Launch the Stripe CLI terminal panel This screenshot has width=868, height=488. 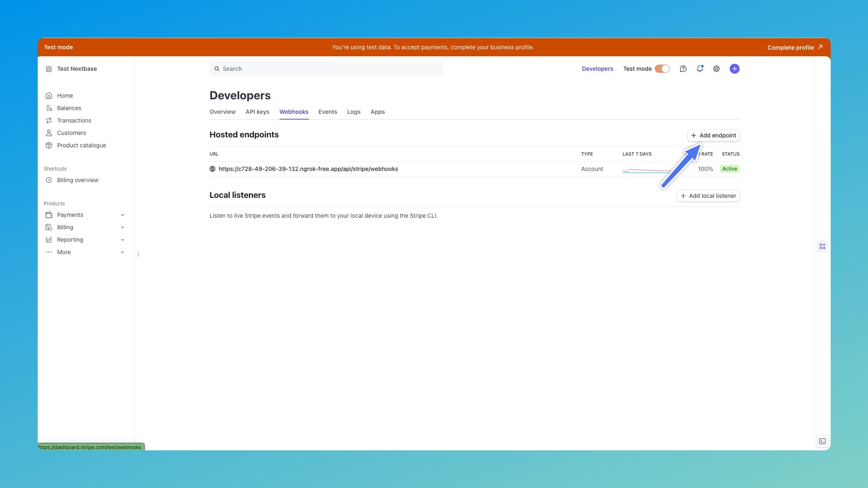click(822, 441)
